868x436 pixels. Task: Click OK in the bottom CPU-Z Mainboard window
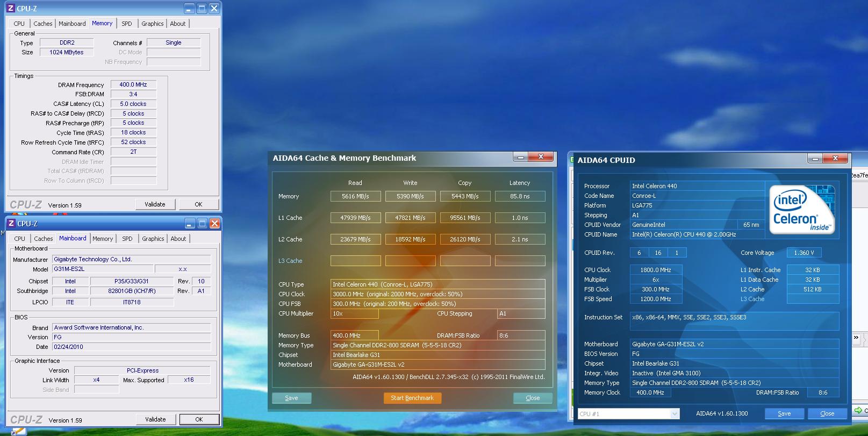point(199,419)
